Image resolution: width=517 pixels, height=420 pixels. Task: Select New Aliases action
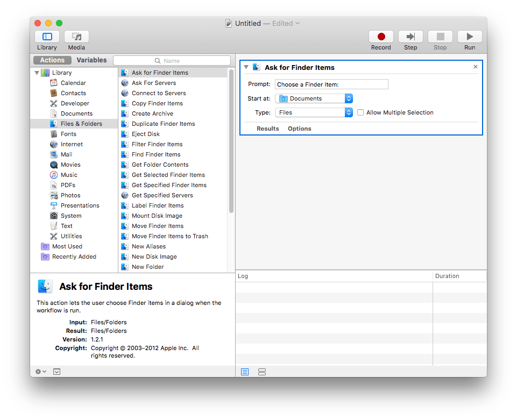(173, 246)
